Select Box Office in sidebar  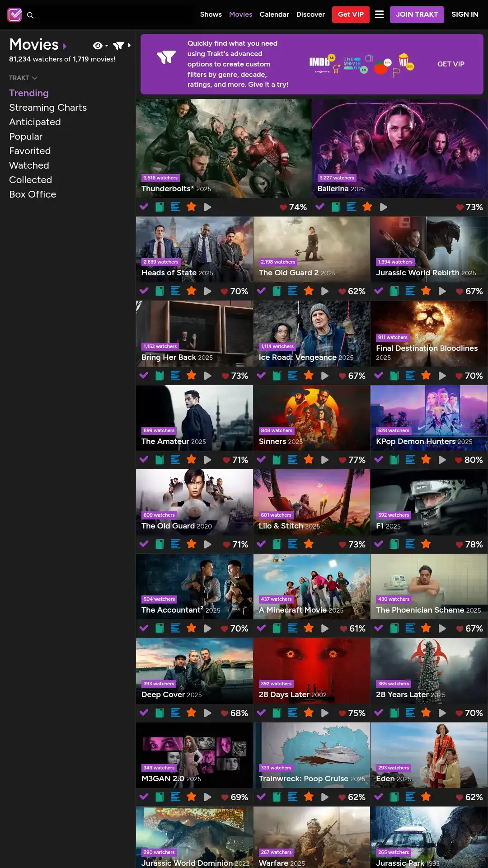33,194
